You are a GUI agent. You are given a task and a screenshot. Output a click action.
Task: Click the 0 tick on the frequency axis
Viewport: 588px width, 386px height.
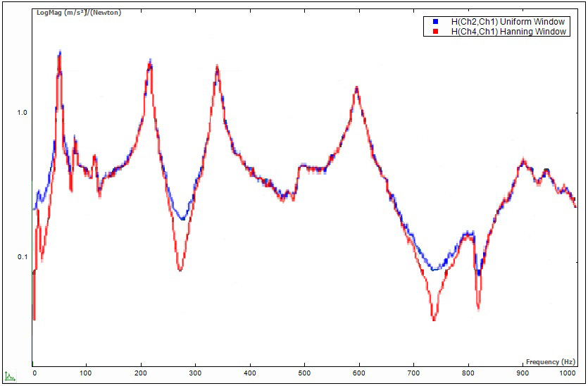point(34,372)
